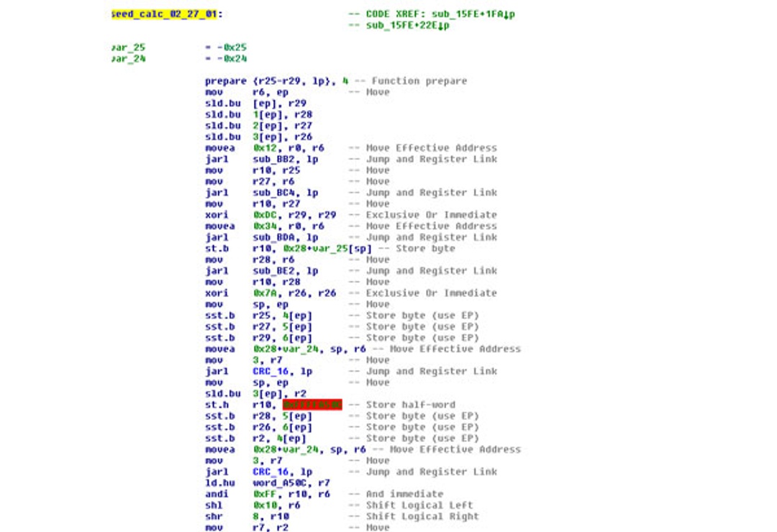Click the andi instruction with 0xFF operand
The width and height of the screenshot is (777, 532).
pyautogui.click(x=217, y=495)
